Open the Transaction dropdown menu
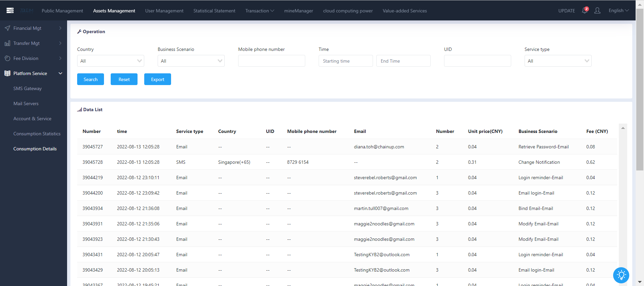The height and width of the screenshot is (286, 644). 260,11
